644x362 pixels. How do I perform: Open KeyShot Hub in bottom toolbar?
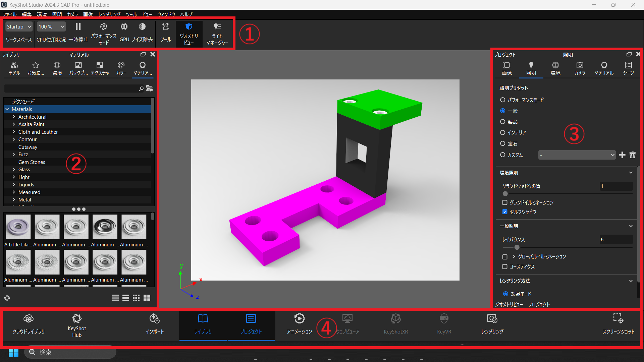[x=77, y=326]
